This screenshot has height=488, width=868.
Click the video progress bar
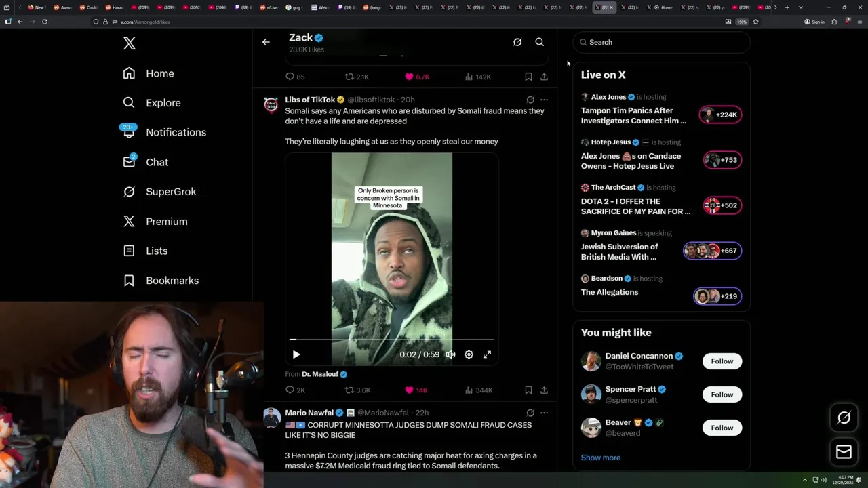(392, 339)
